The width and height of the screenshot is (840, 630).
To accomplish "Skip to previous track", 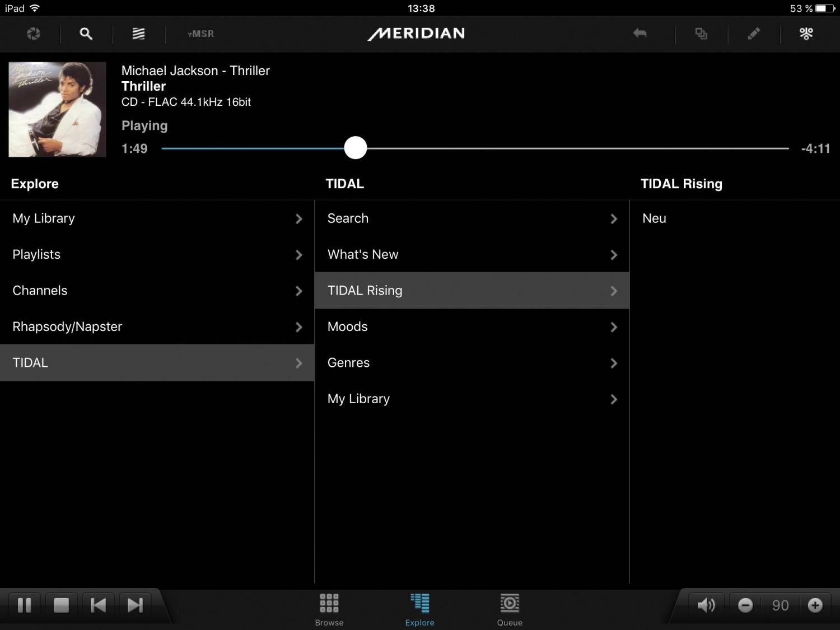I will (98, 605).
